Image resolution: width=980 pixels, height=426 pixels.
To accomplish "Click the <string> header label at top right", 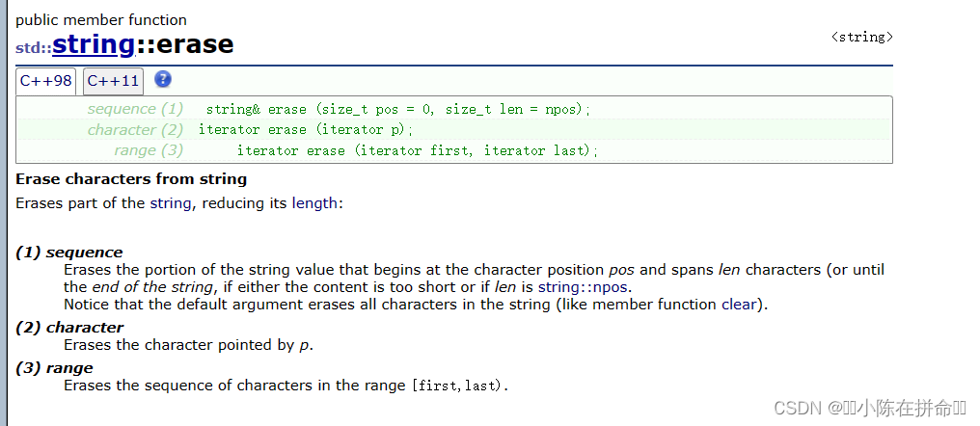I will [862, 37].
